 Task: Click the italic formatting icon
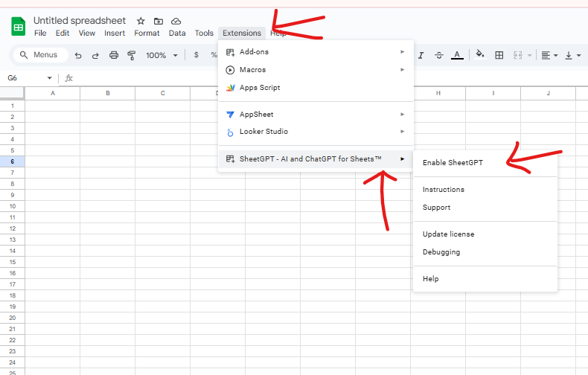click(x=421, y=56)
